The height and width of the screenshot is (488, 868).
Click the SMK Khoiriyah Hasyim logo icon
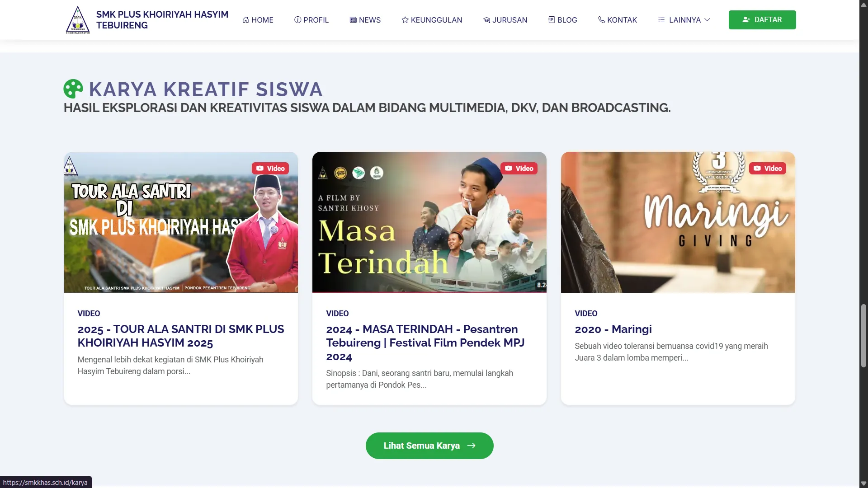click(78, 20)
